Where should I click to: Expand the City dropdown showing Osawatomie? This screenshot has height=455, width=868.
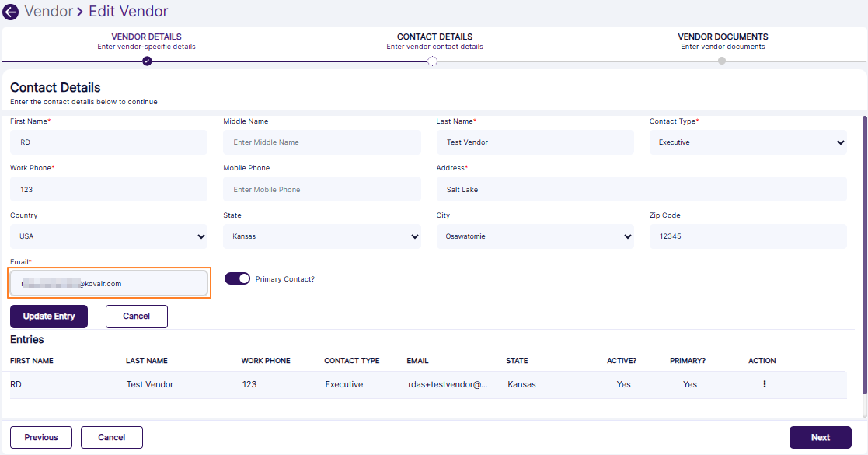coord(535,236)
